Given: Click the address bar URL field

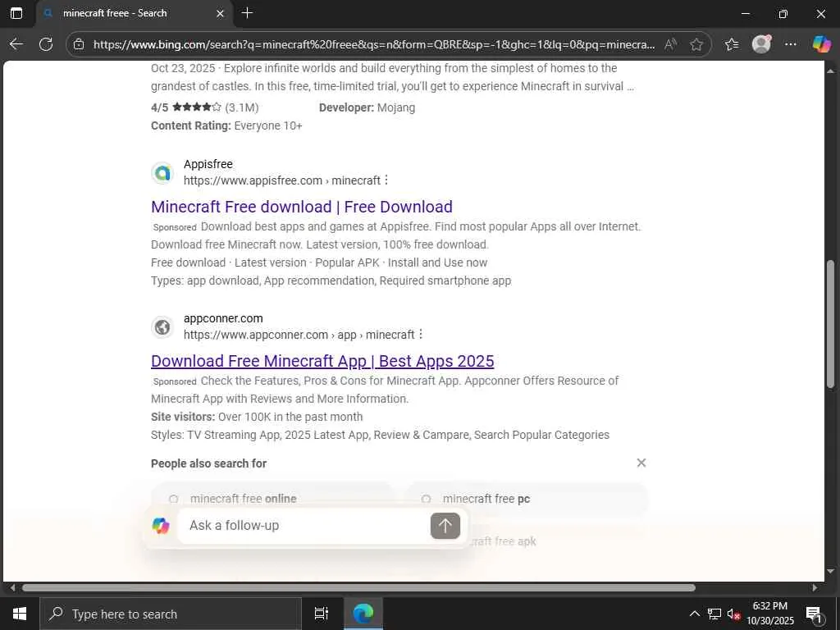Looking at the screenshot, I should 374,44.
